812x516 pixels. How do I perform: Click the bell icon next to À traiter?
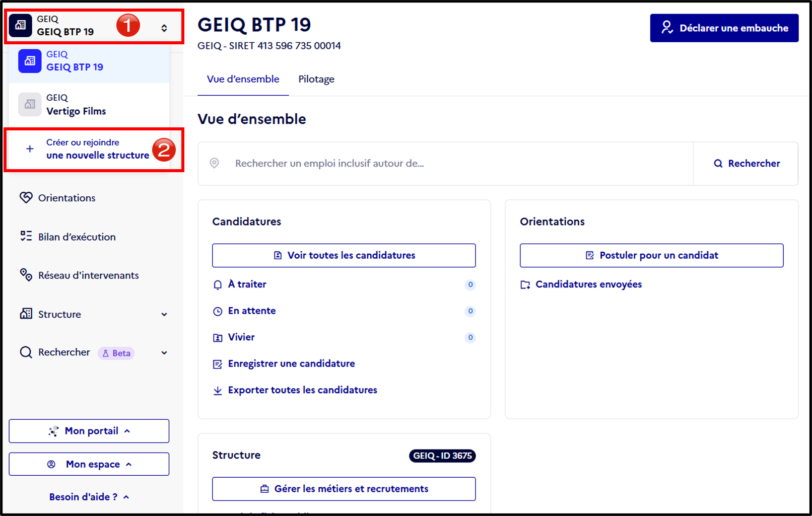click(x=218, y=284)
